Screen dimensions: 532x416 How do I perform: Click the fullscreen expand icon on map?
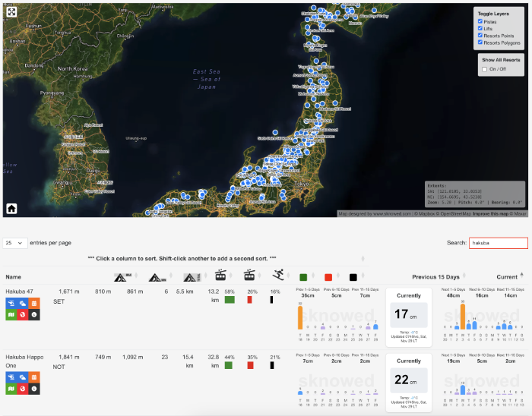click(x=12, y=13)
